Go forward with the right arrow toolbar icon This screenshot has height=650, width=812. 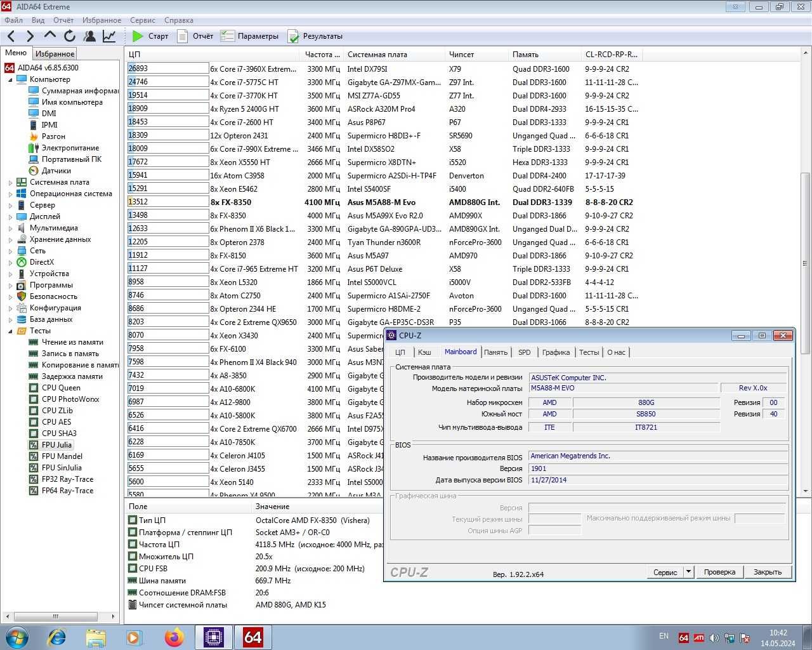tap(30, 36)
